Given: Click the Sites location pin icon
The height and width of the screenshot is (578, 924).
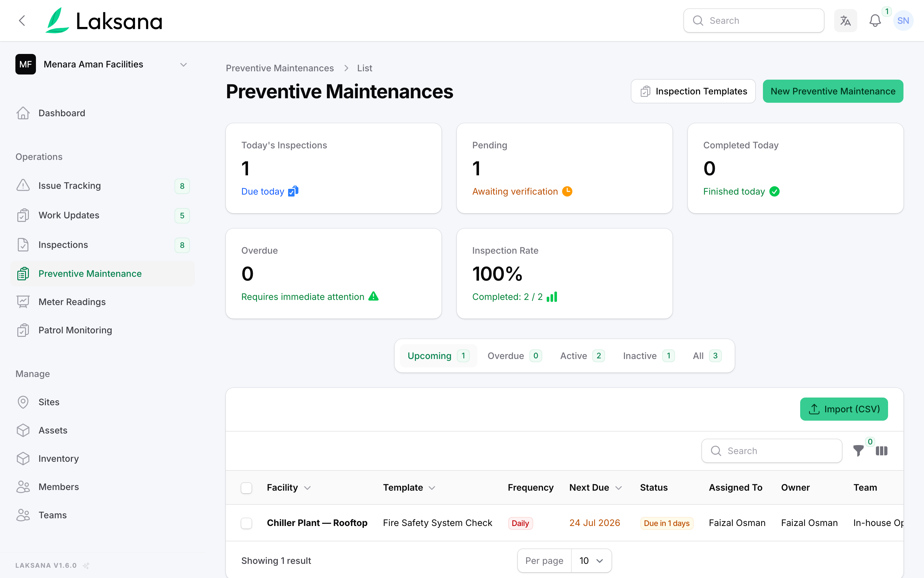Looking at the screenshot, I should (x=23, y=402).
